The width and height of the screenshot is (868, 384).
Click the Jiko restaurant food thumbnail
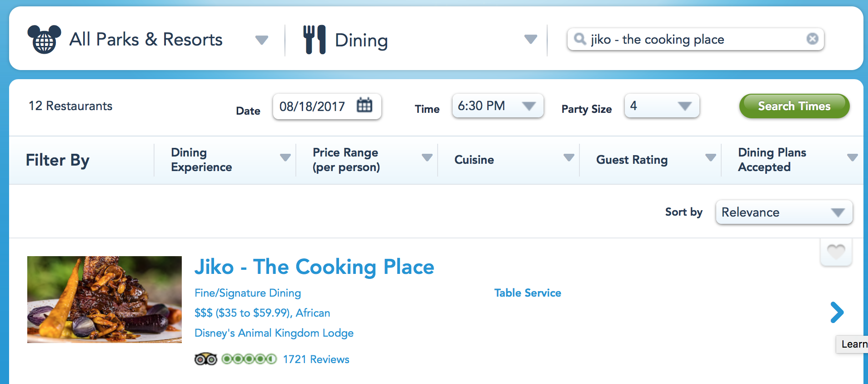pos(105,299)
